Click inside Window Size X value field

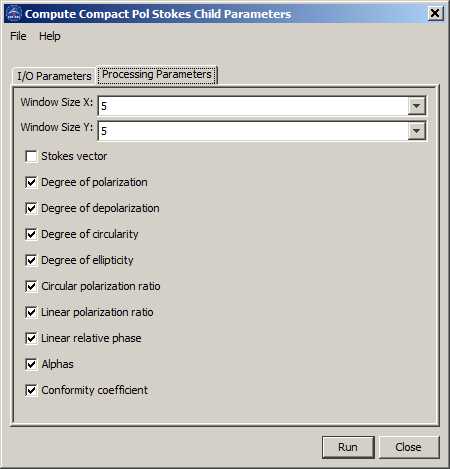click(253, 106)
